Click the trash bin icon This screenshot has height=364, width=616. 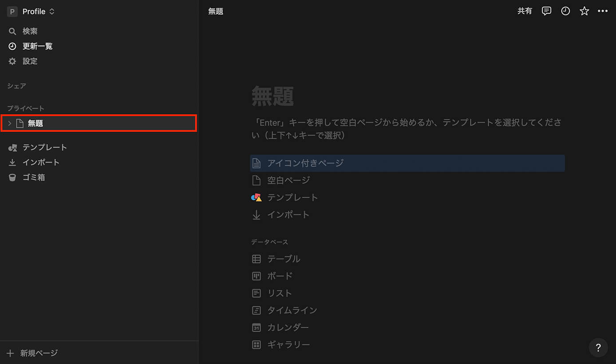tap(12, 177)
